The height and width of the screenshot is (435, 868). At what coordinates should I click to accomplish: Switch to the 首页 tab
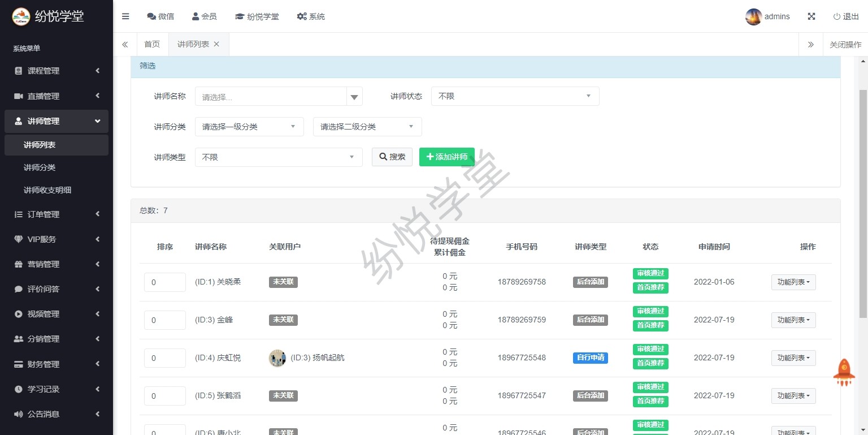click(x=152, y=44)
